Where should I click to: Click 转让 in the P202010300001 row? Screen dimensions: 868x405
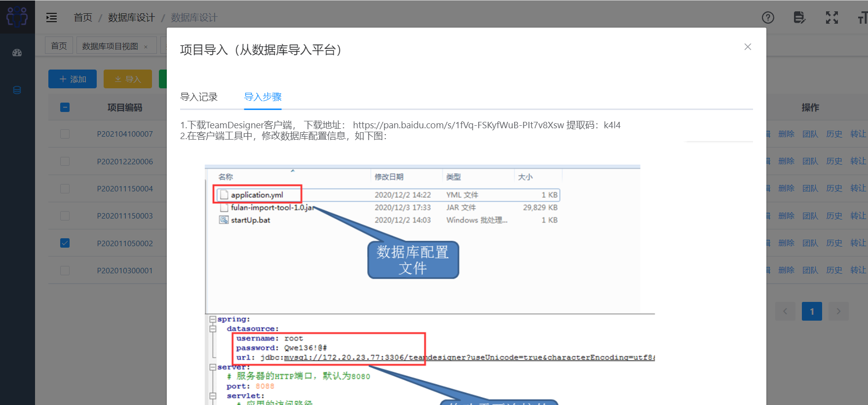coord(858,270)
